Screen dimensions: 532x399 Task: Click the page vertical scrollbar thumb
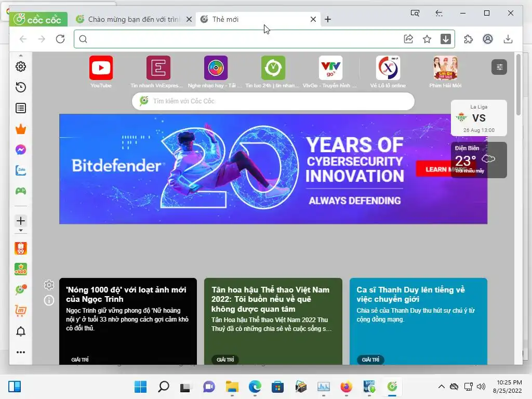(518, 85)
